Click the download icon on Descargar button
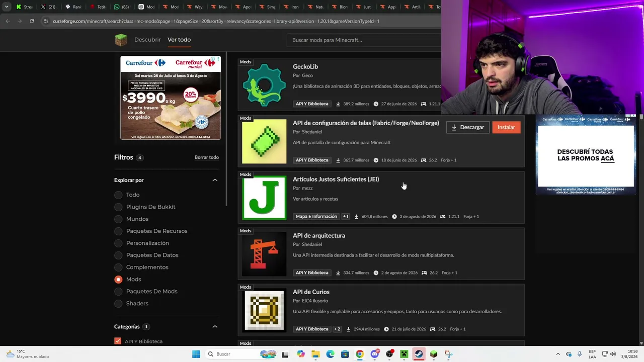644x362 pixels. tap(454, 127)
